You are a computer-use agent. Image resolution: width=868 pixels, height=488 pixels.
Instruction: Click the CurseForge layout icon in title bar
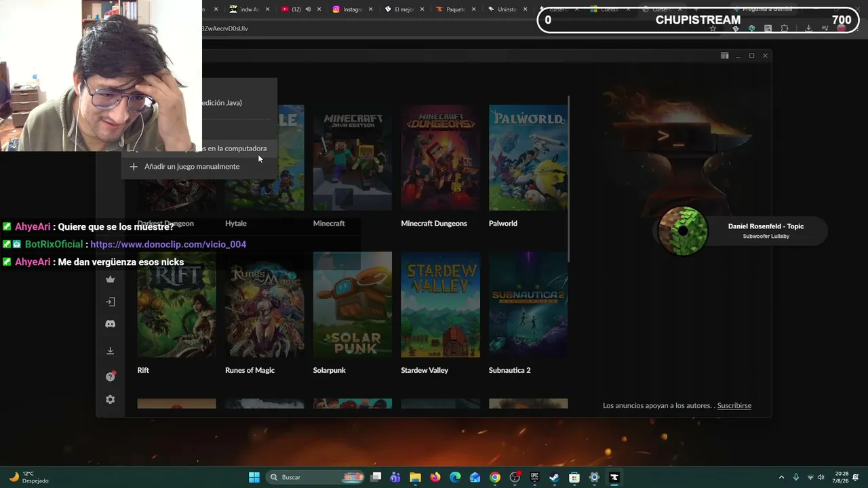click(x=724, y=56)
